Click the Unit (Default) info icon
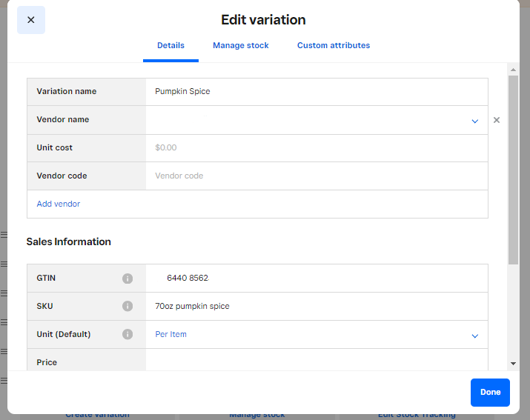Image resolution: width=530 pixels, height=420 pixels. tap(127, 334)
